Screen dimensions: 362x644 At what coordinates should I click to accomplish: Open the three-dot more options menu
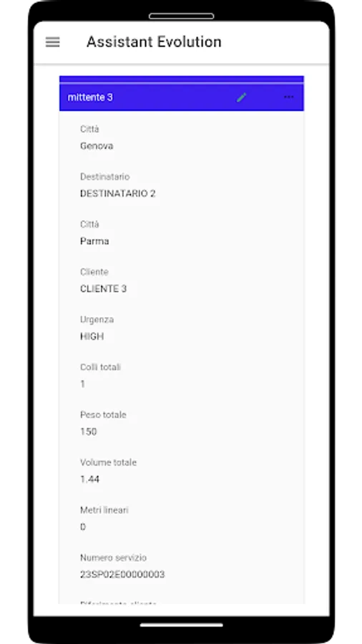coord(289,97)
